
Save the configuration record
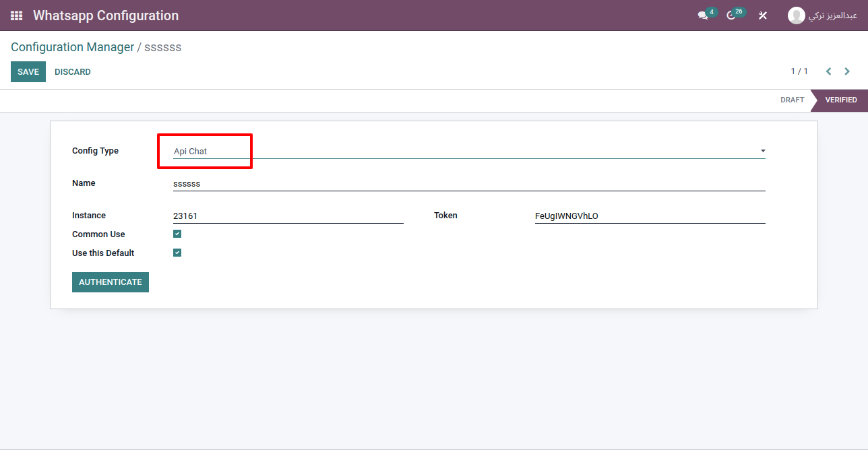28,72
